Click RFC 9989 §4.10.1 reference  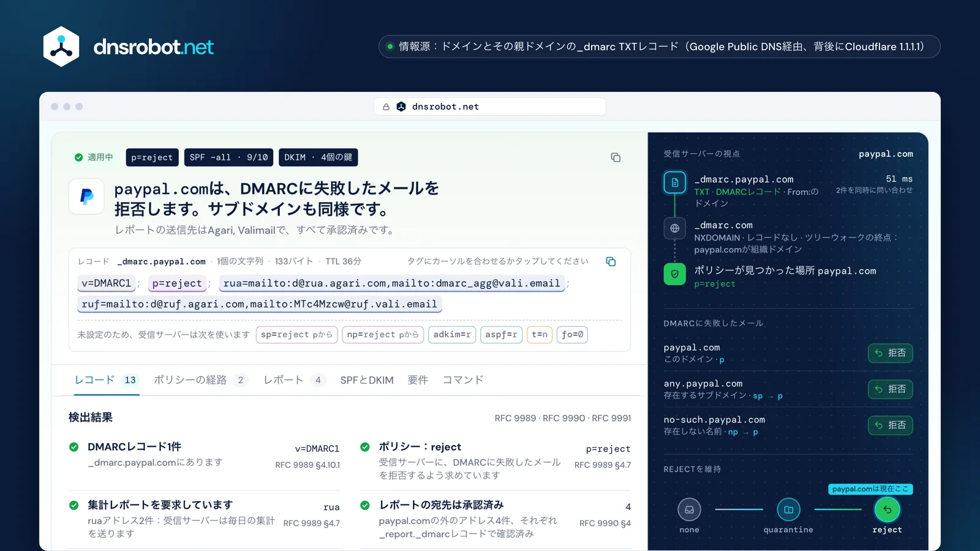[x=307, y=465]
